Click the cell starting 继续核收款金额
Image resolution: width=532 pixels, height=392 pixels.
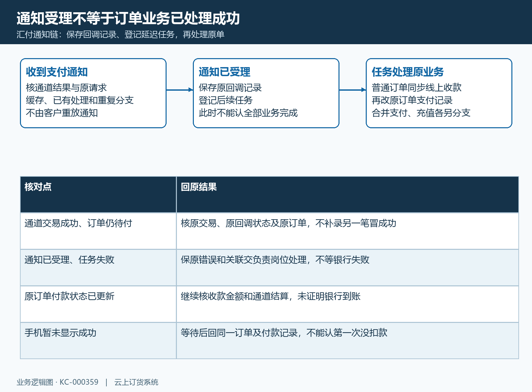pos(347,304)
